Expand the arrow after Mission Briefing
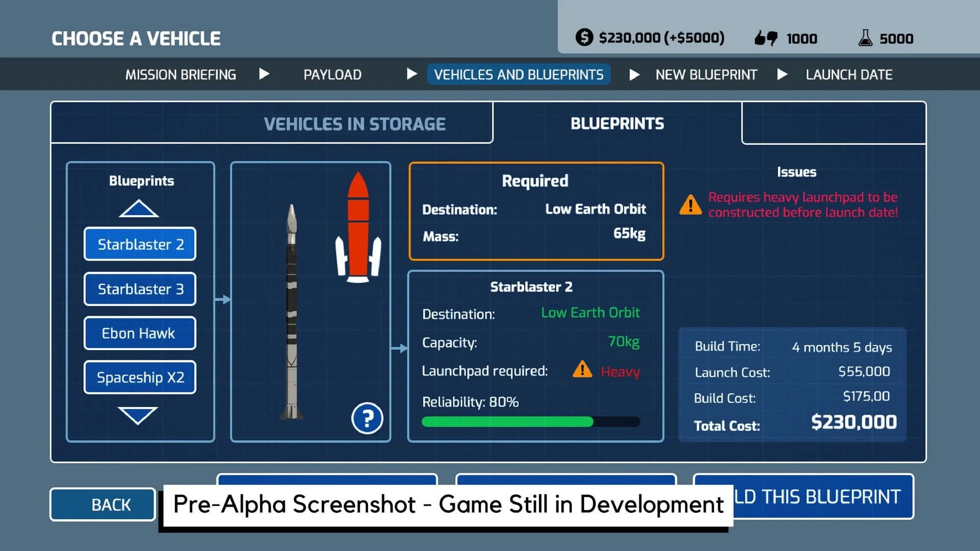 point(264,74)
